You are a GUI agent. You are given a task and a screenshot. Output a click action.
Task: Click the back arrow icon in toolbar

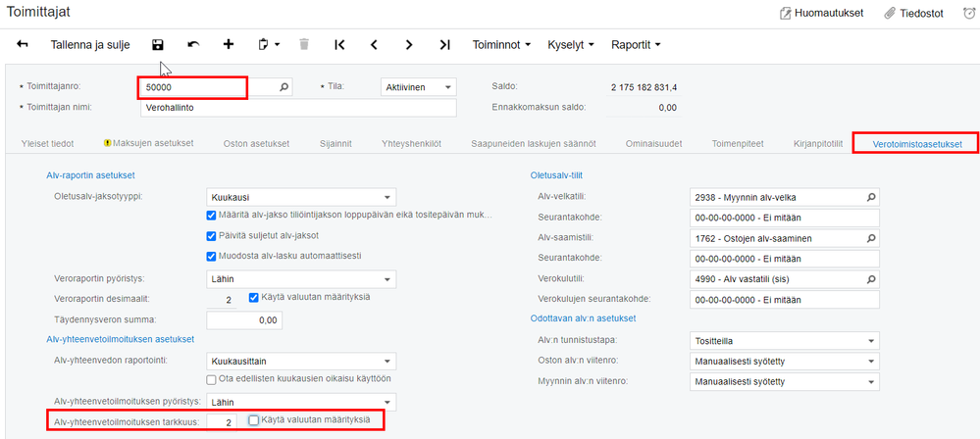(x=23, y=44)
